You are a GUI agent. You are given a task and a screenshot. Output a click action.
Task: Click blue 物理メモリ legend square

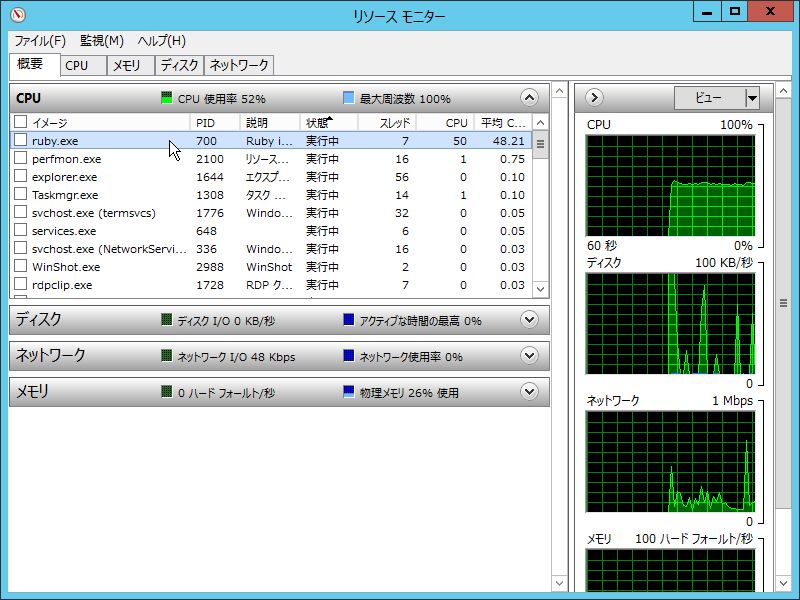coord(348,392)
